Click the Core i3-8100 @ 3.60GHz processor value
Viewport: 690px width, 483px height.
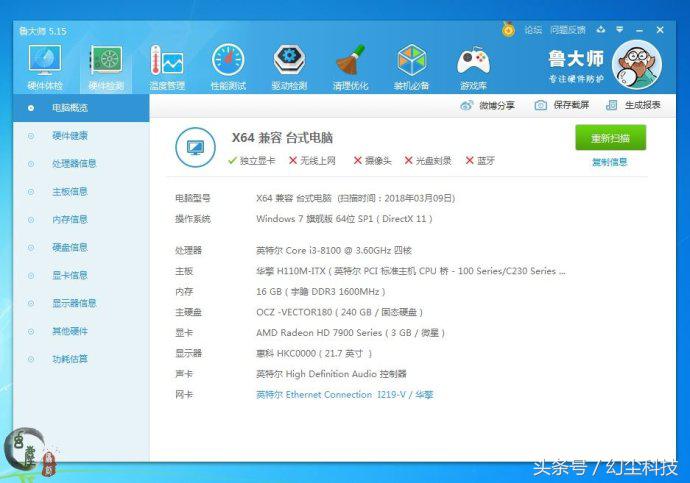pos(334,250)
